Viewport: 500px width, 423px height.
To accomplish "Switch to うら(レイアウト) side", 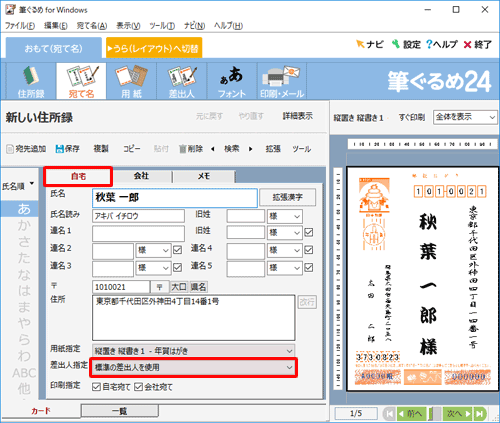I will coord(154,48).
